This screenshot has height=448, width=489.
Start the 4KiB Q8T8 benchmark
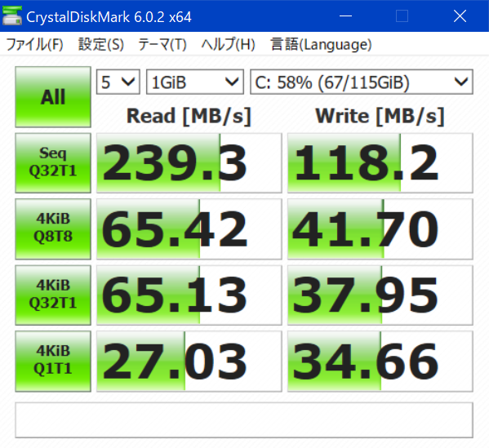pyautogui.click(x=53, y=228)
